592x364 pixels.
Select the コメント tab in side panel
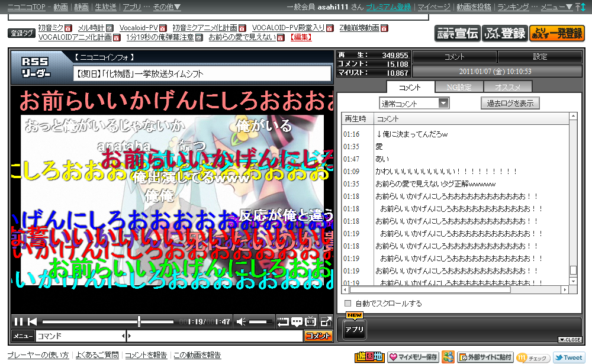click(x=410, y=87)
